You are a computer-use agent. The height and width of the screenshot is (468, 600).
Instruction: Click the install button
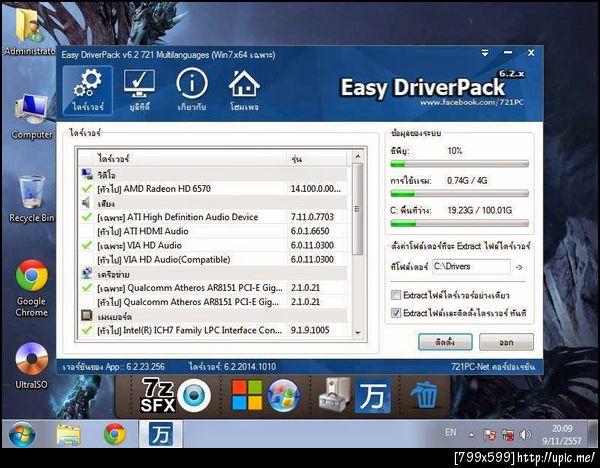pos(445,342)
